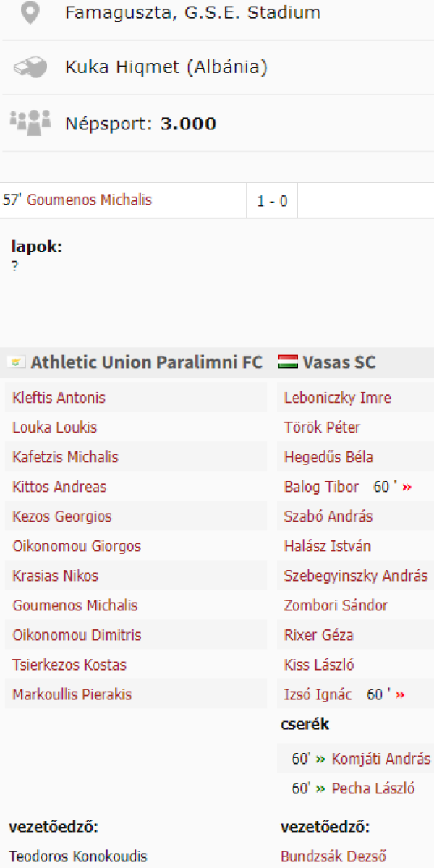Screen dimensions: 434x868
Task: View coach Bundzsák Dezső profile
Action: click(333, 856)
